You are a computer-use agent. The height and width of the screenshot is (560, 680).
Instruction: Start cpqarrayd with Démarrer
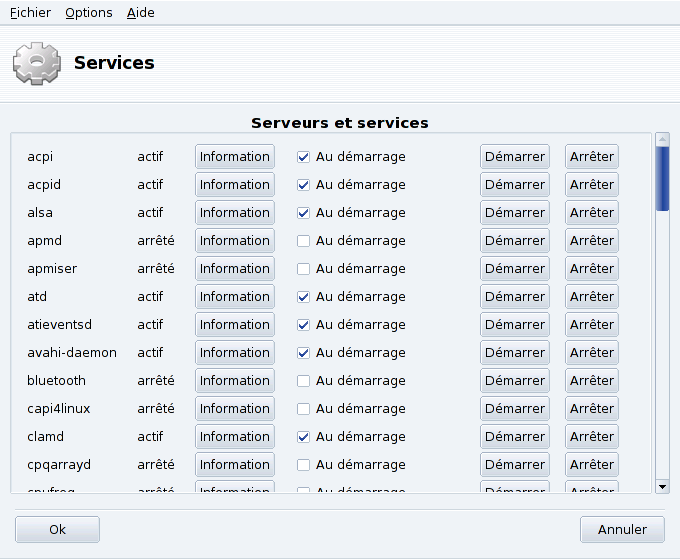(515, 465)
